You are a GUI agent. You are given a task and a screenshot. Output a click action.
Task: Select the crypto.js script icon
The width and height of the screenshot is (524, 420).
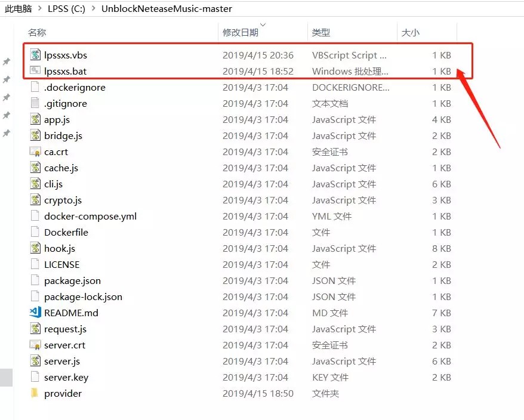pos(35,199)
